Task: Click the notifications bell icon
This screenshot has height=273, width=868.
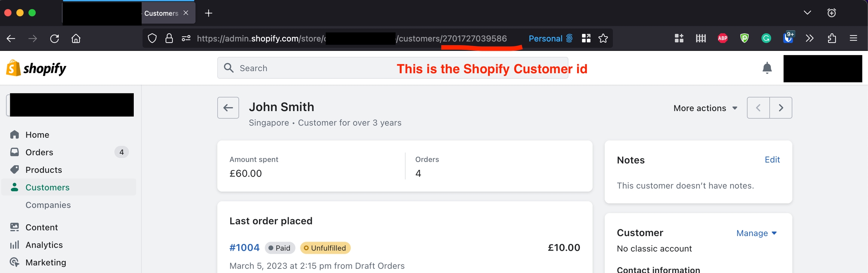Action: pos(767,68)
